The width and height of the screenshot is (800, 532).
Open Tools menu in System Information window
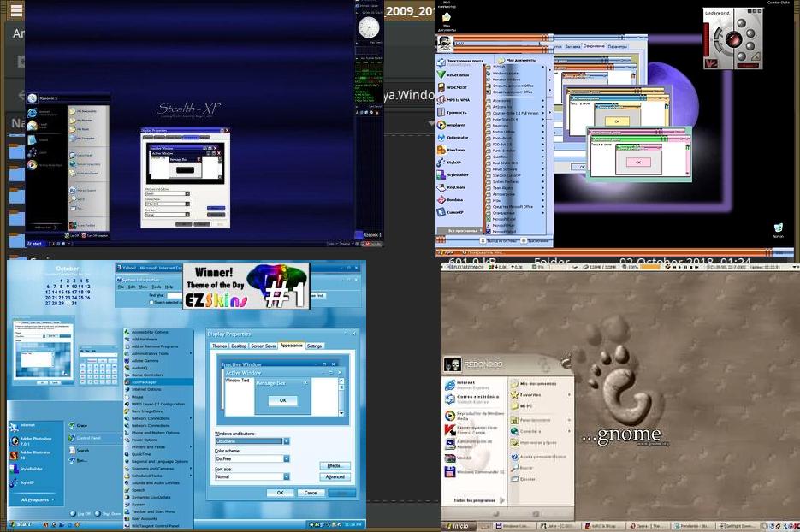tap(157, 287)
